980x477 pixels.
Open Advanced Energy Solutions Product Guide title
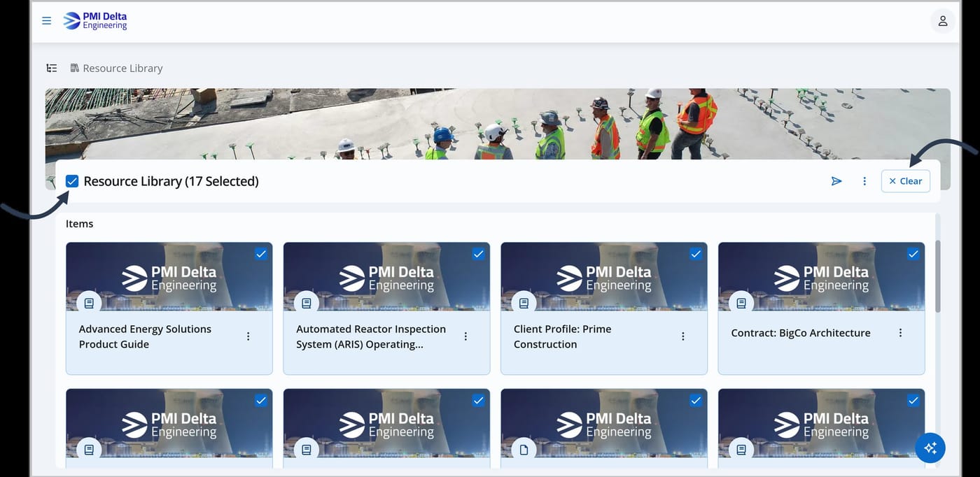tap(145, 336)
